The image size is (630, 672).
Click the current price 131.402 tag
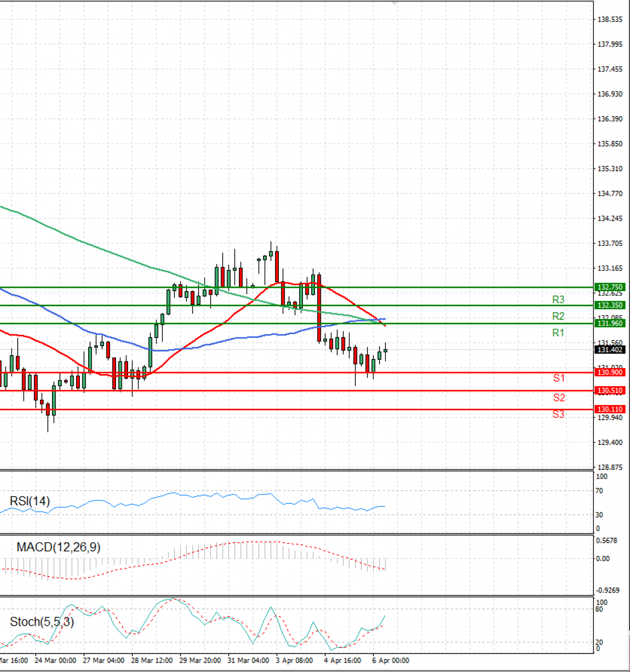click(610, 349)
